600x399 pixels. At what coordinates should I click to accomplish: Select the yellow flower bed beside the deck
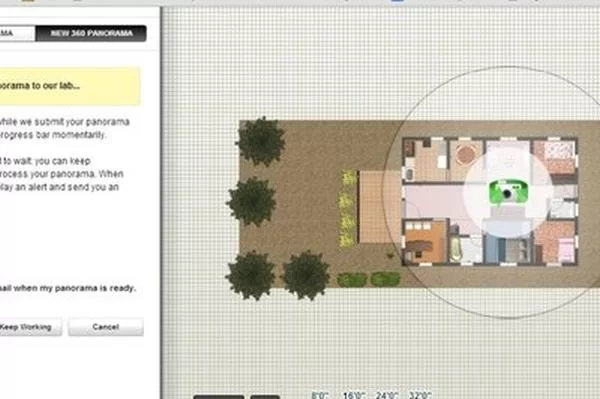coord(348,209)
